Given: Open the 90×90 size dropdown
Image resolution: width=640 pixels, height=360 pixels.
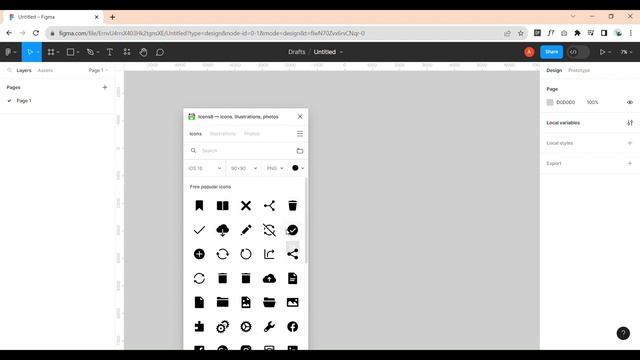Looking at the screenshot, I should [244, 168].
